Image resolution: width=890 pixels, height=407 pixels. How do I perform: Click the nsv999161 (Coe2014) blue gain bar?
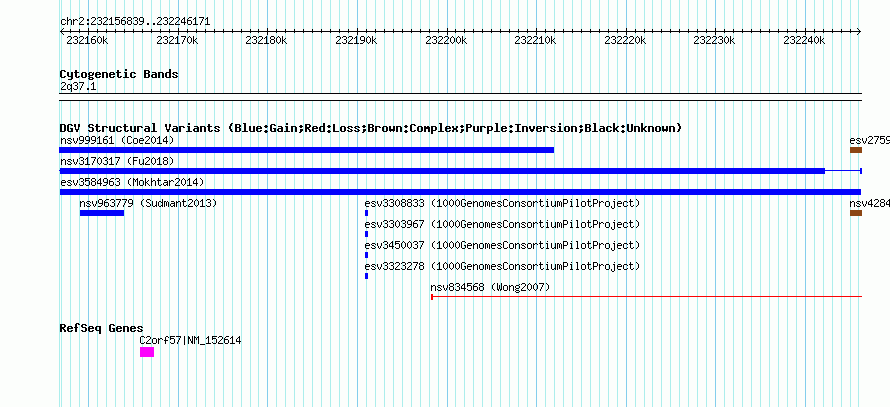coord(307,150)
